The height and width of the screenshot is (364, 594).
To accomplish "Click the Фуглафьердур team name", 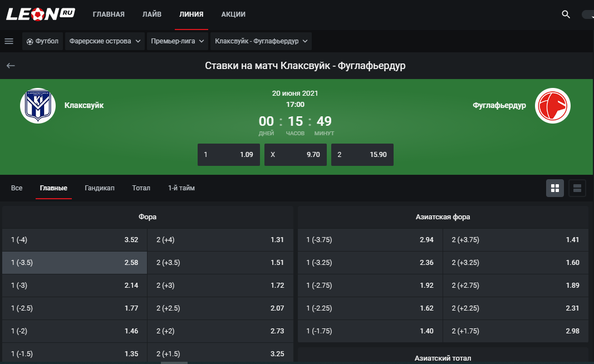I will [x=499, y=105].
